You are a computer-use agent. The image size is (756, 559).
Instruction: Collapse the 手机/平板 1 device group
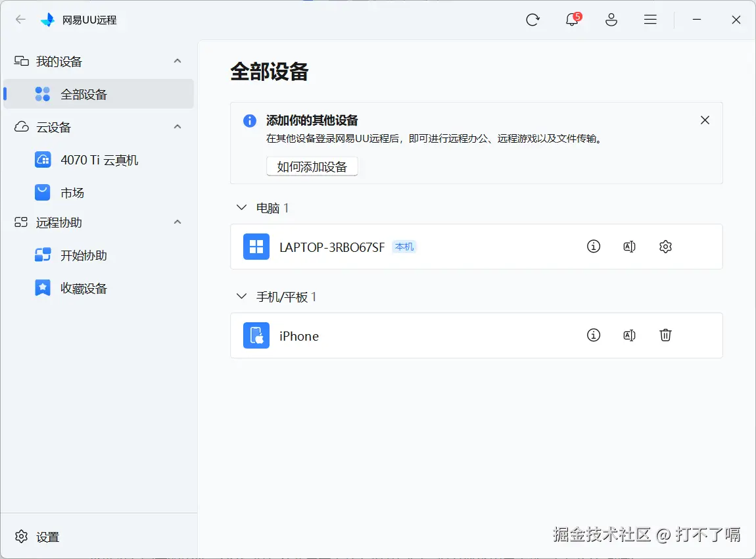point(241,296)
